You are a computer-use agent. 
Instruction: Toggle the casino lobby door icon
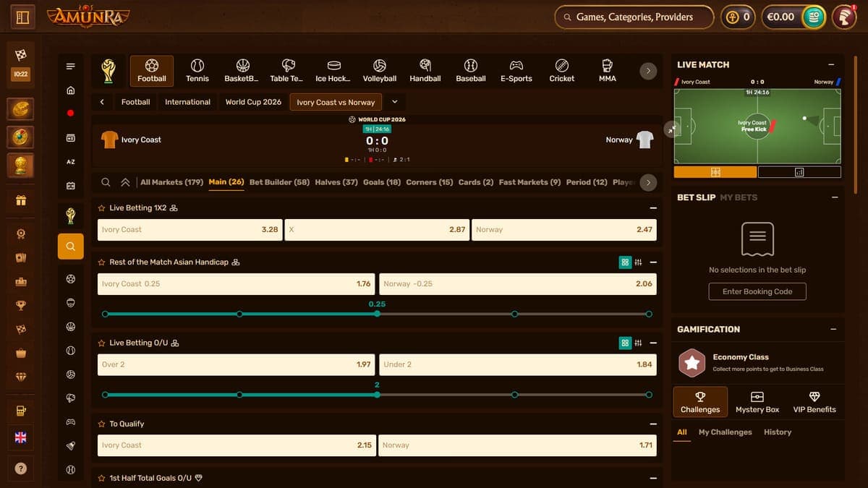tap(22, 16)
